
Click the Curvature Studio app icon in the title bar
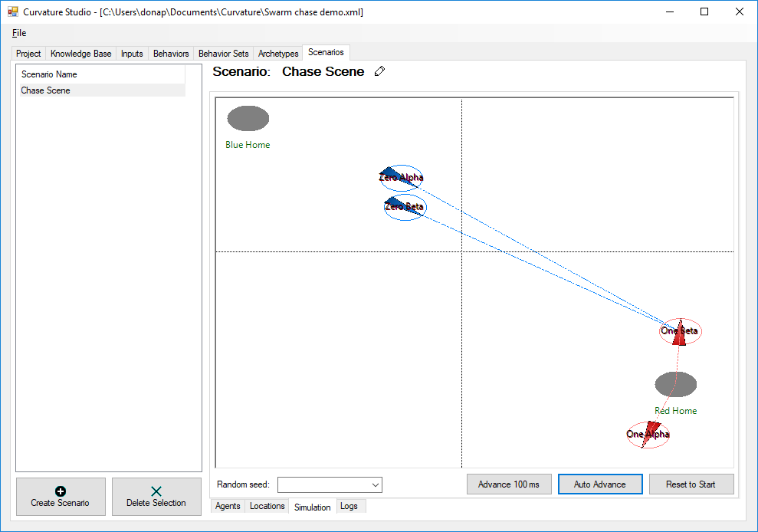(x=13, y=11)
